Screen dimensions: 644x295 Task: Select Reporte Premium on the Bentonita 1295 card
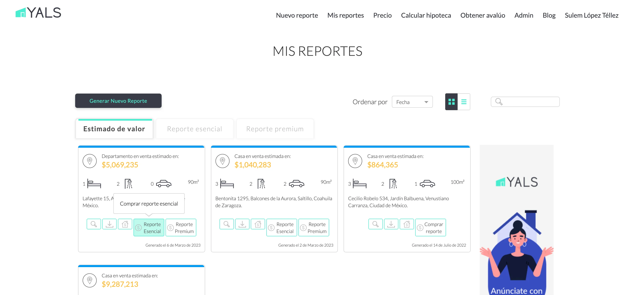coord(314,227)
